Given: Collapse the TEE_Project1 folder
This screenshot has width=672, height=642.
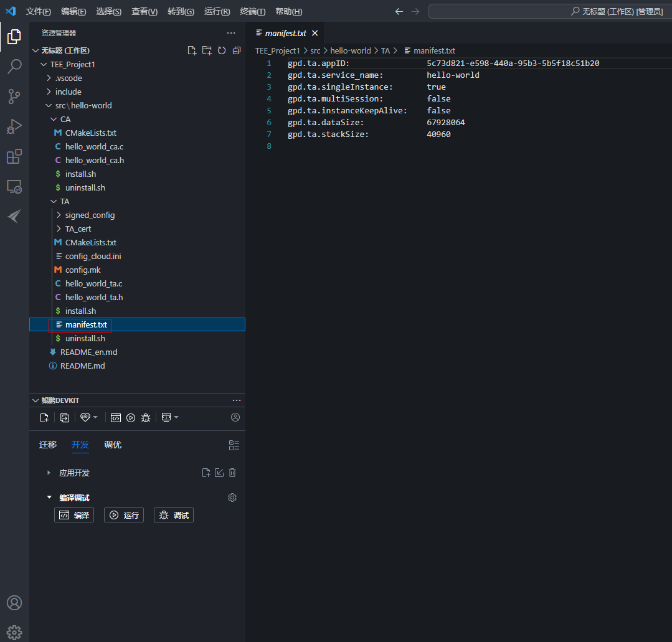Looking at the screenshot, I should pos(44,64).
